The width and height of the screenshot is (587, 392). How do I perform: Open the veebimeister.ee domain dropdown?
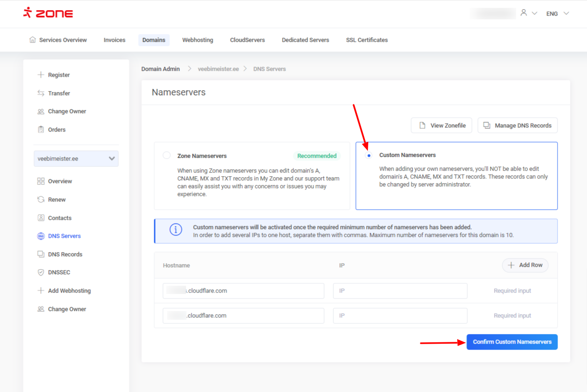click(x=76, y=159)
